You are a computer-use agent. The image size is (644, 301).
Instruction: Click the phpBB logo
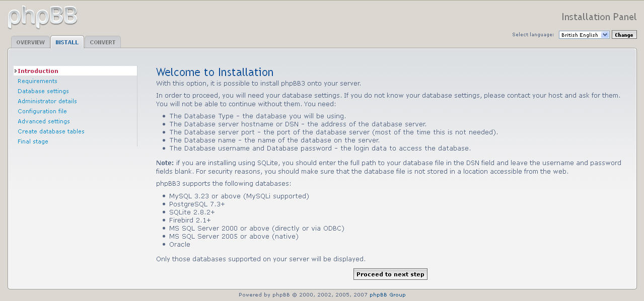pyautogui.click(x=43, y=17)
